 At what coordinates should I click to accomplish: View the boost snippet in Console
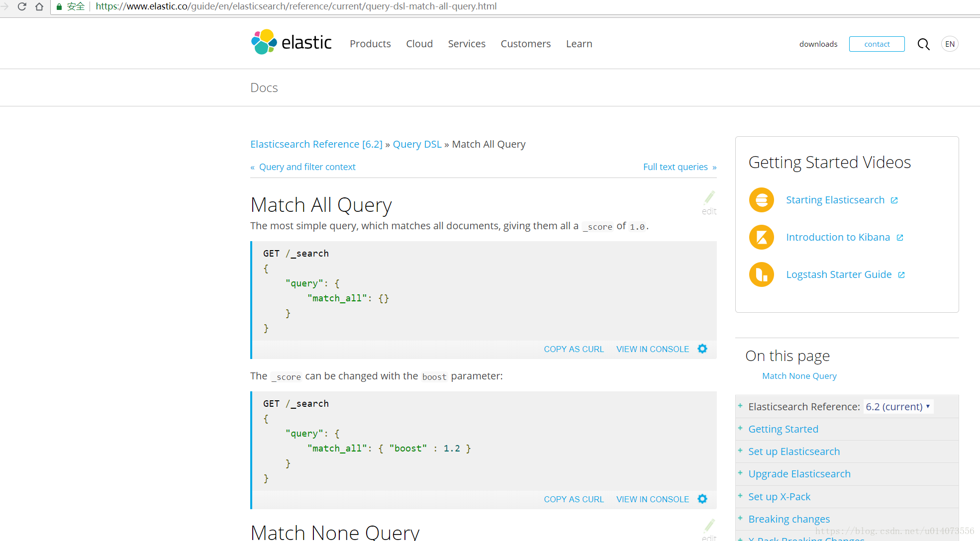coord(653,499)
